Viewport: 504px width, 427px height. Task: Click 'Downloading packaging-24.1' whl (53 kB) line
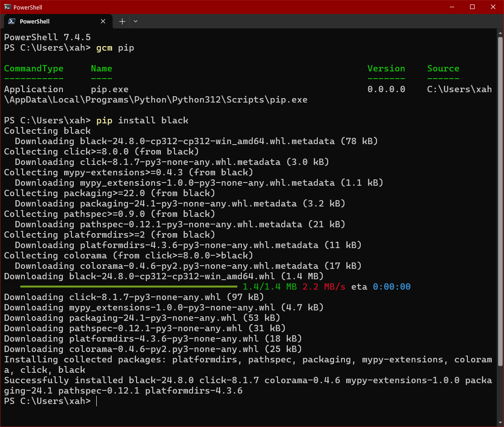(x=142, y=318)
